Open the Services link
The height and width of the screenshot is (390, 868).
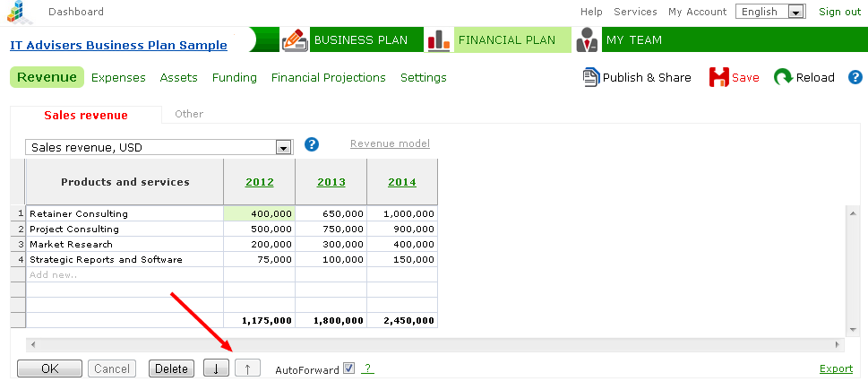(x=635, y=12)
